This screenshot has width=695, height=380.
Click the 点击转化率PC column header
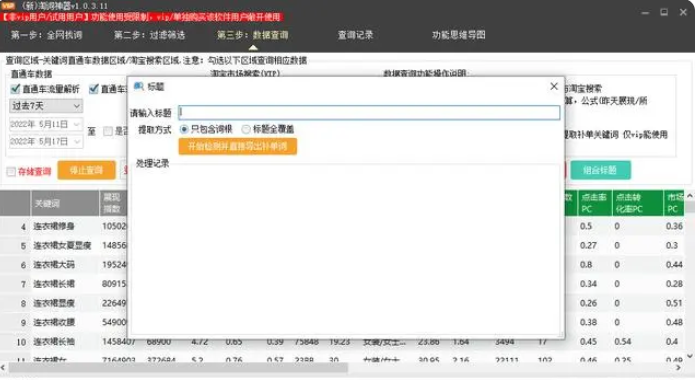637,203
